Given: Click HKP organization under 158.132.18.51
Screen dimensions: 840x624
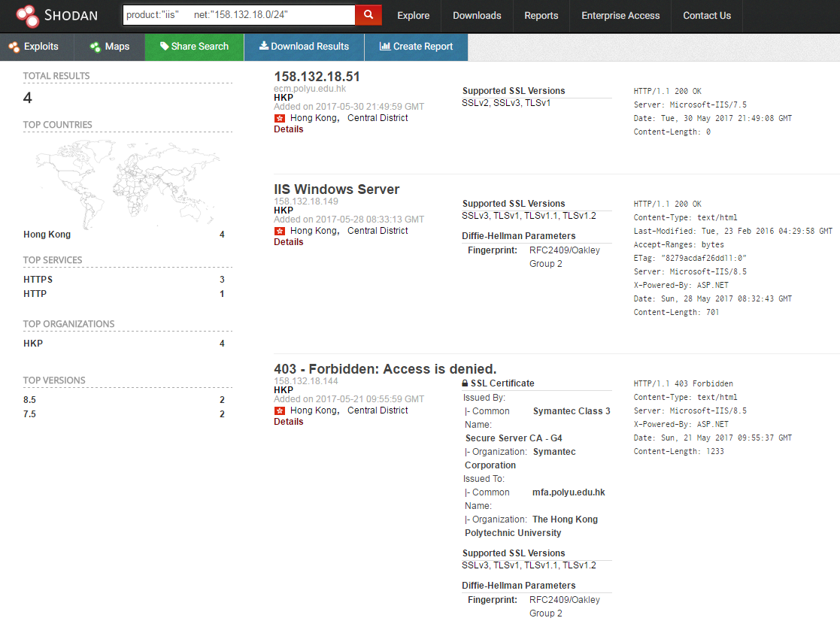Looking at the screenshot, I should 284,98.
